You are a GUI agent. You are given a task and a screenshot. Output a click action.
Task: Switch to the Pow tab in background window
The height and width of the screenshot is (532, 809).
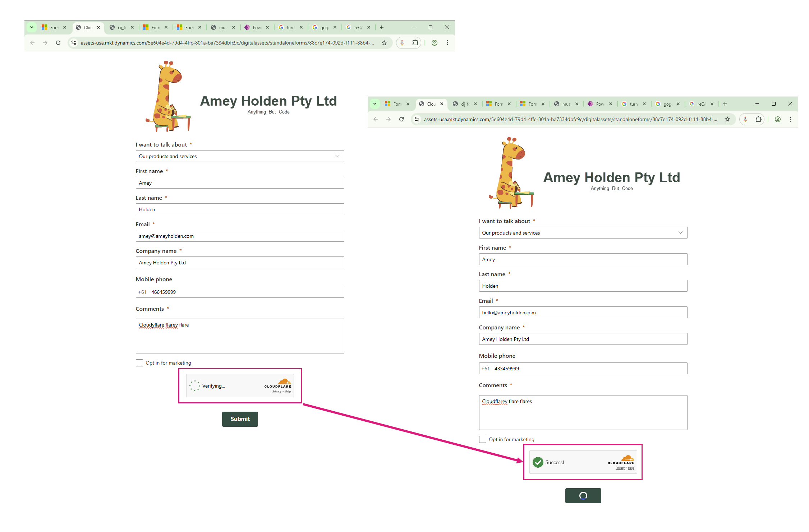coord(256,27)
